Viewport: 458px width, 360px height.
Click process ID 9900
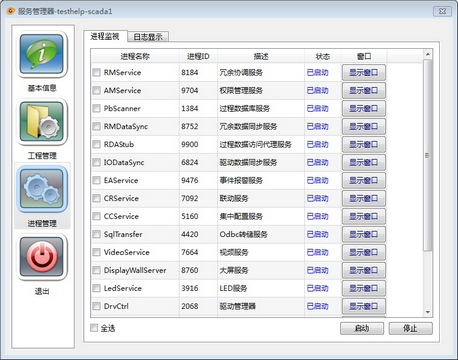click(190, 144)
